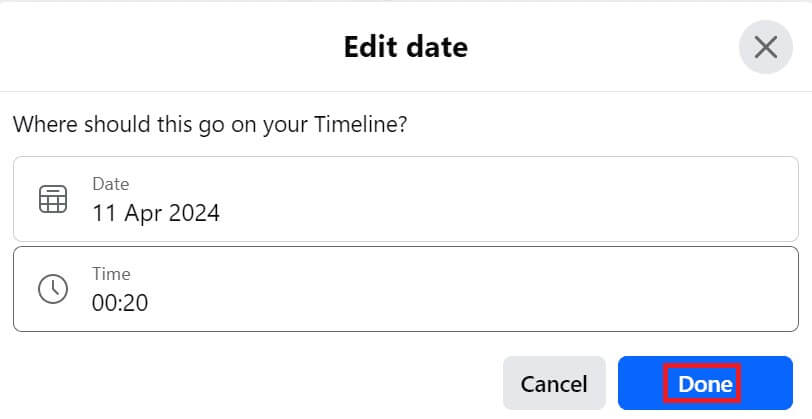Select the 00:20 time value
This screenshot has height=419, width=812.
[x=120, y=303]
